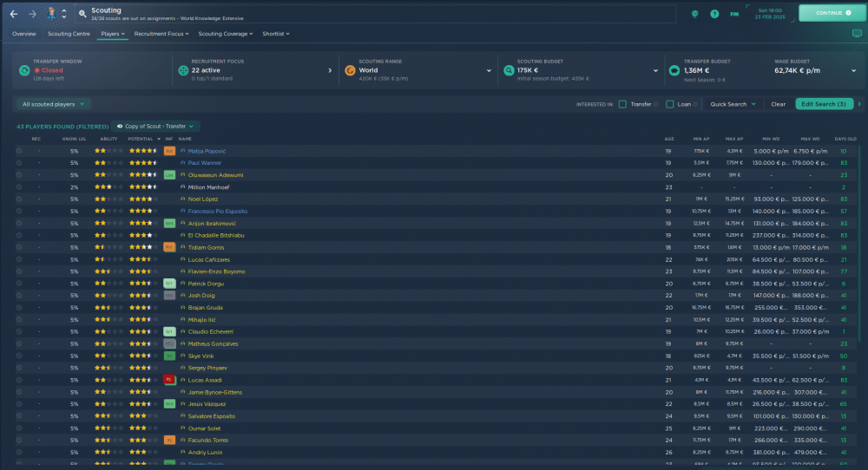Click red badge on Lucas Assadi row
This screenshot has height=470, width=868.
[169, 380]
